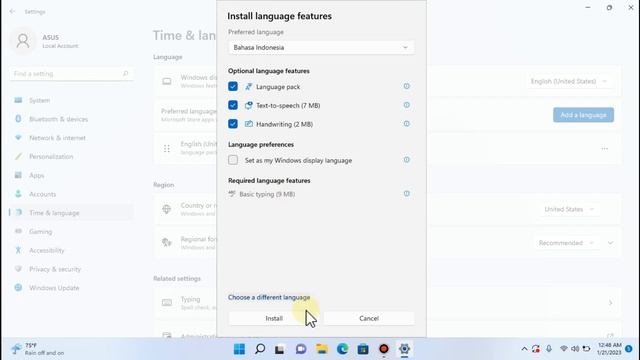Show info for Windows display language option
The height and width of the screenshot is (360, 640).
[407, 160]
